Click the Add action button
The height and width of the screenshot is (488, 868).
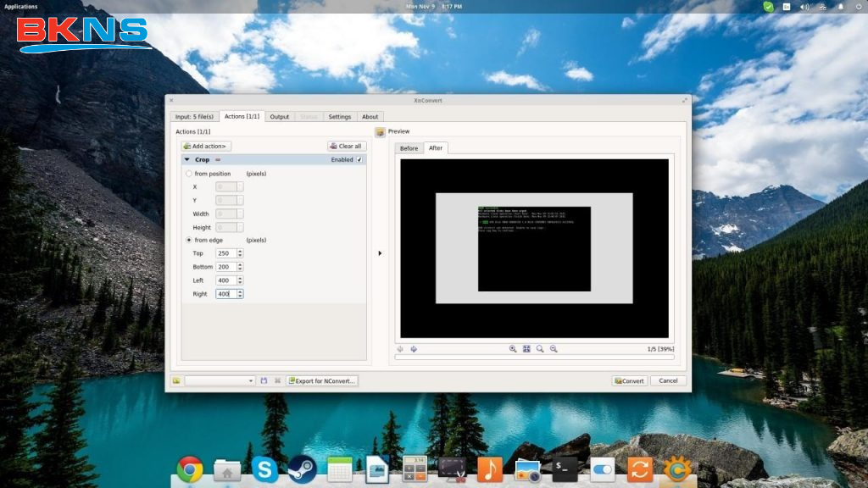(x=206, y=146)
